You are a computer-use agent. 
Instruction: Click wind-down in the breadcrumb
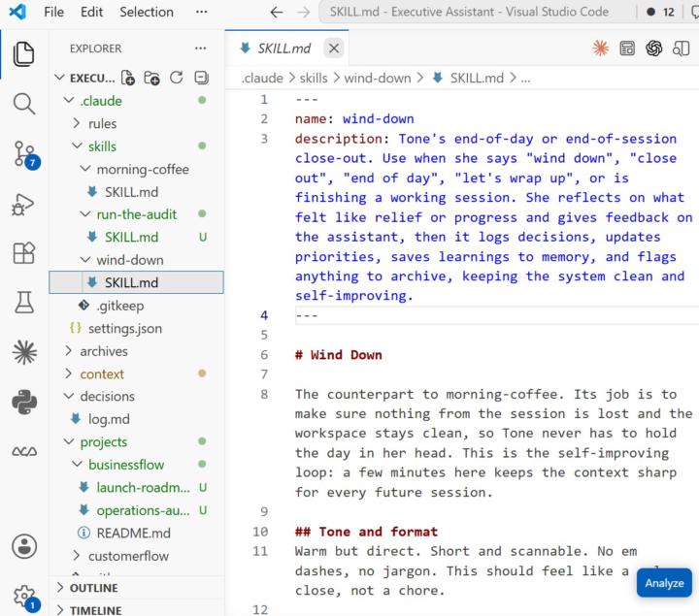click(x=378, y=78)
